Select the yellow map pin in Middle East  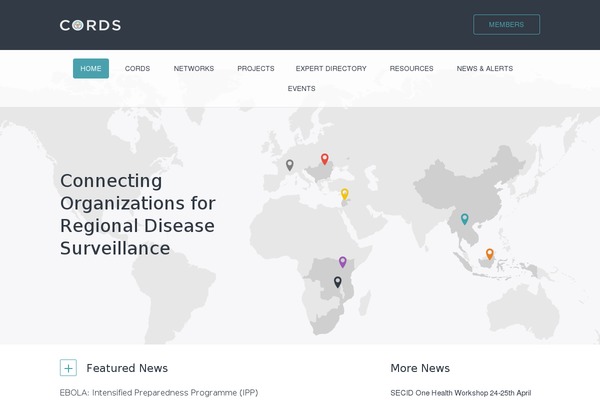[345, 194]
